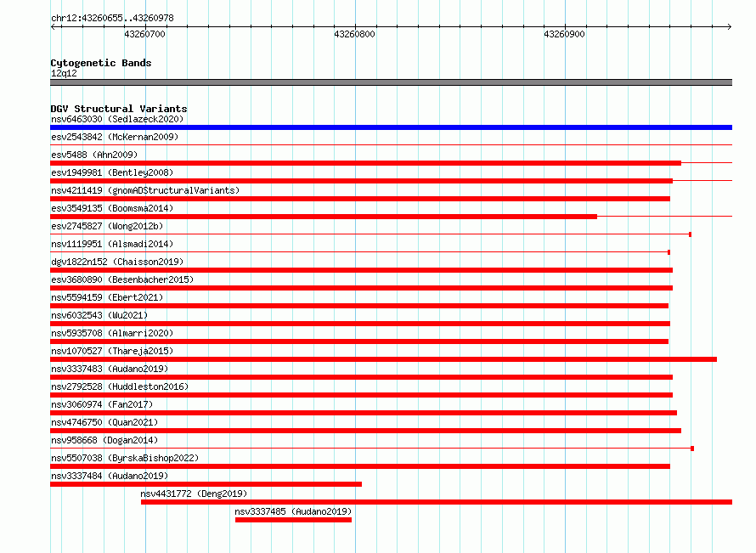Select the shortest red nsv3337485 bar
This screenshot has width=756, height=553.
pos(293,520)
